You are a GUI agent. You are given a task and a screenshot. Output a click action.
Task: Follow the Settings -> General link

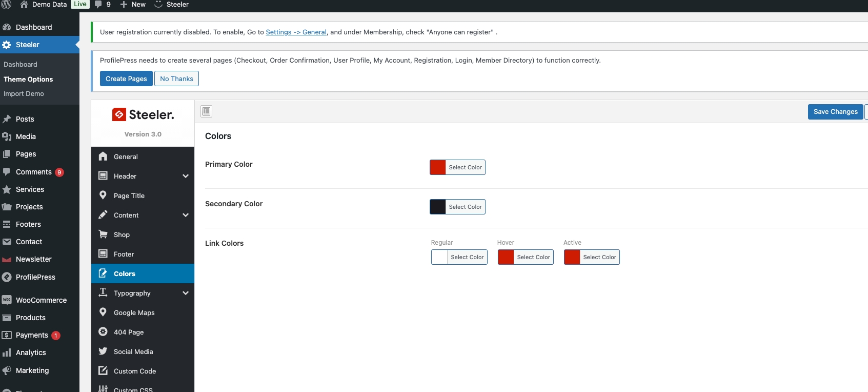(x=296, y=32)
